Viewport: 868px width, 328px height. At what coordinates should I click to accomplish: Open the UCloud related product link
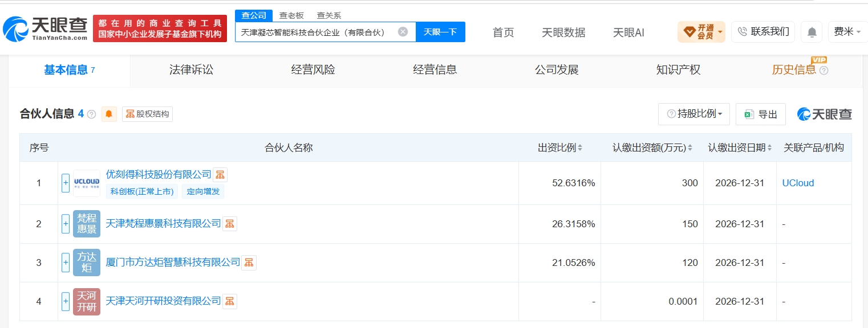pyautogui.click(x=798, y=183)
